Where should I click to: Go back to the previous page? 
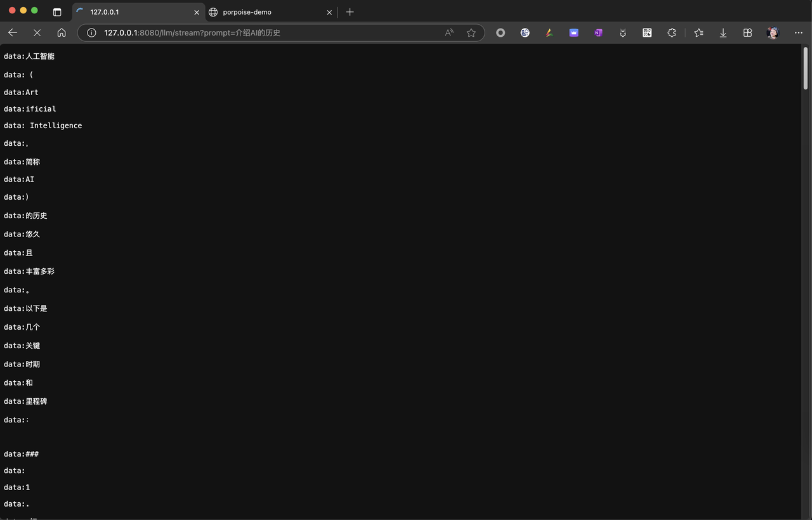13,33
